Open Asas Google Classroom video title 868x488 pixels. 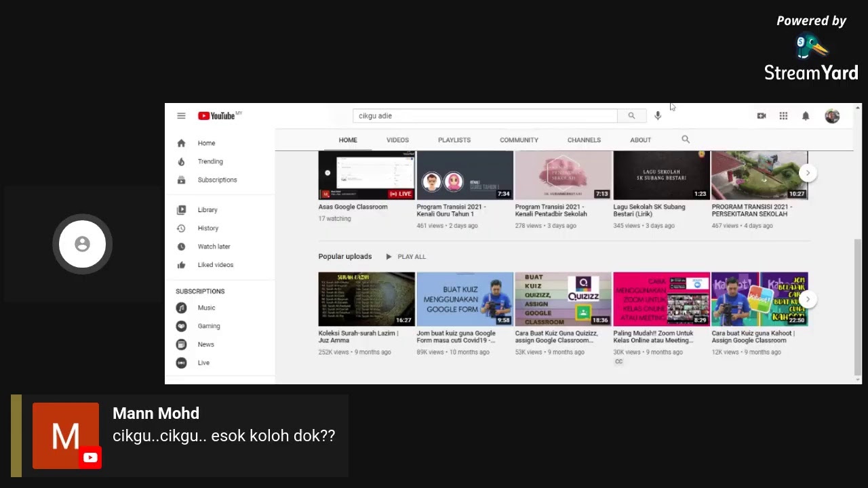pos(353,207)
